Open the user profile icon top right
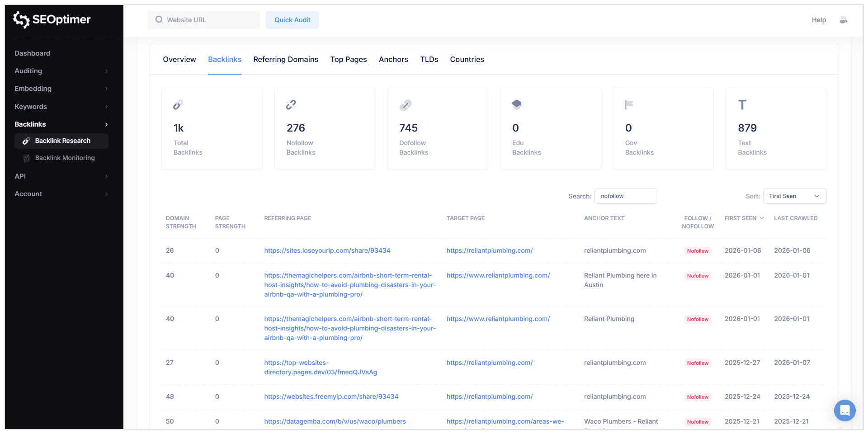This screenshot has width=868, height=434. 844,20
